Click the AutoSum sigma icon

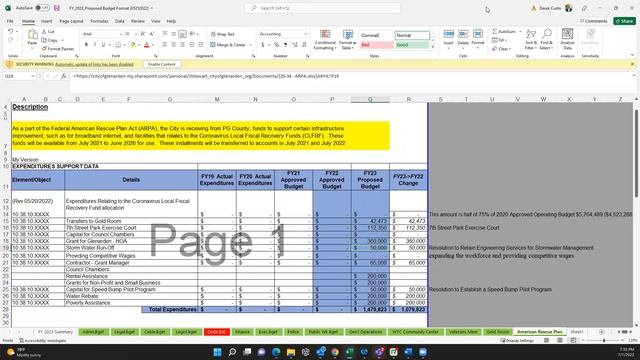tap(495, 31)
